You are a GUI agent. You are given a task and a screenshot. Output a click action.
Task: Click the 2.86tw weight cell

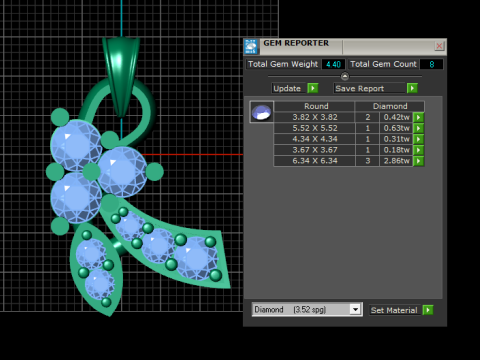coord(396,161)
